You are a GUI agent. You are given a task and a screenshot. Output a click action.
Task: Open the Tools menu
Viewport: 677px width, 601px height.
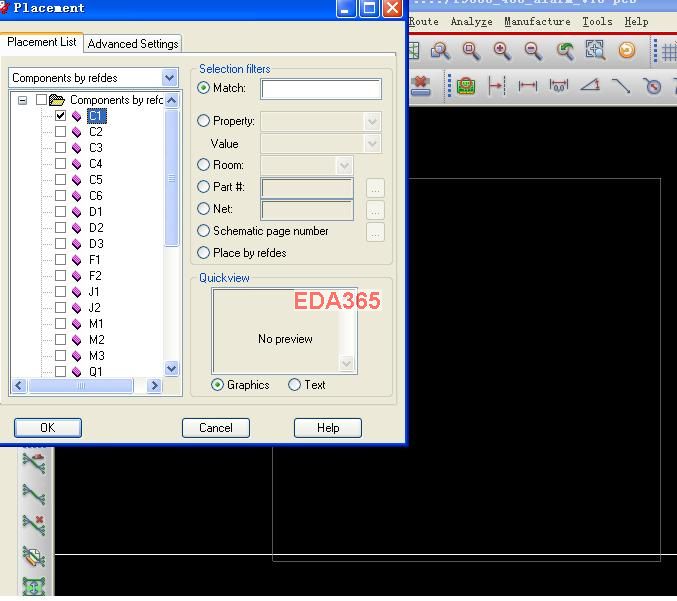597,22
